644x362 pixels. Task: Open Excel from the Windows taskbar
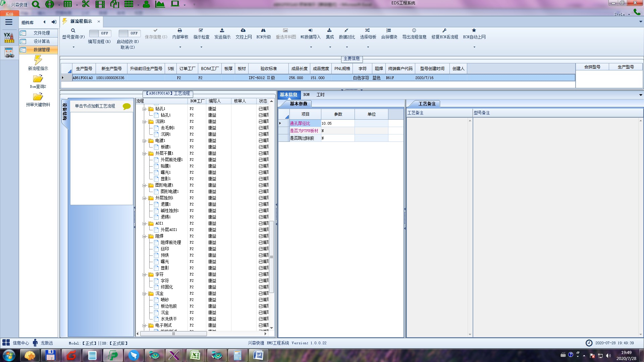tap(195, 355)
